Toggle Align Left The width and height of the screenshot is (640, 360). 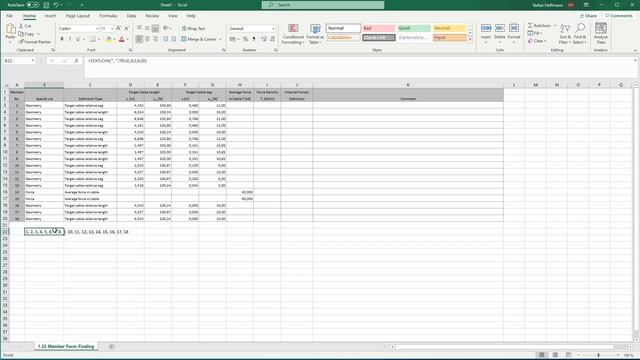(x=139, y=39)
